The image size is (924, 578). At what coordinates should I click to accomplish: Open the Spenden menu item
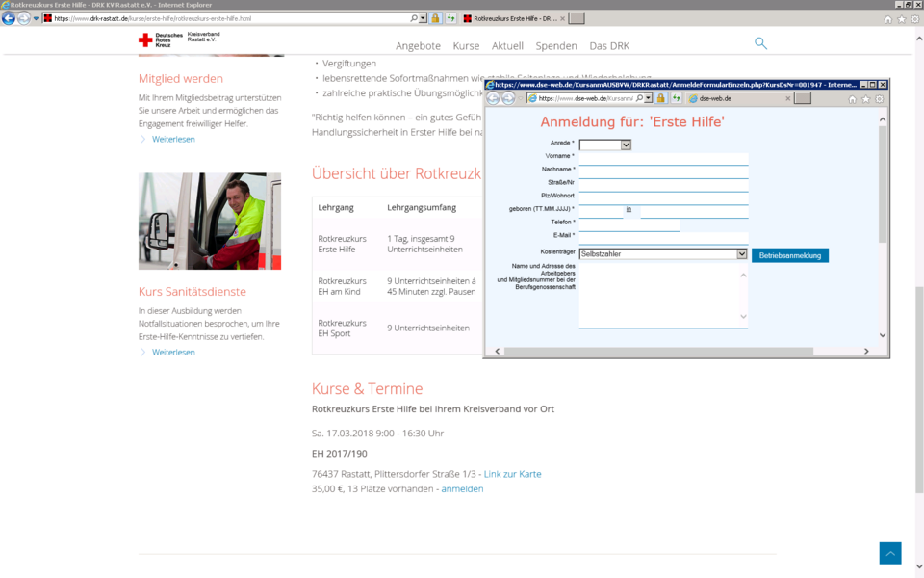(x=556, y=45)
